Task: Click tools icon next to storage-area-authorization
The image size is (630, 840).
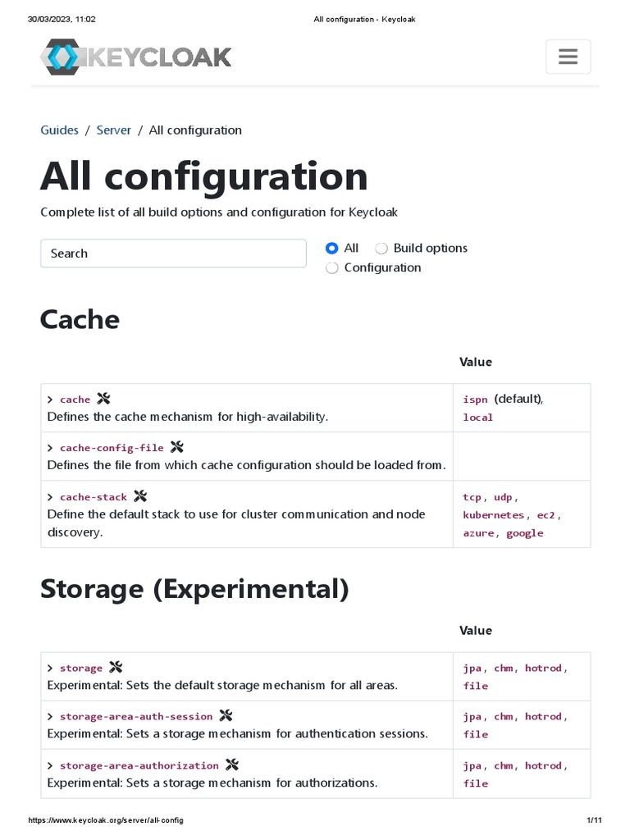Action: click(x=231, y=765)
